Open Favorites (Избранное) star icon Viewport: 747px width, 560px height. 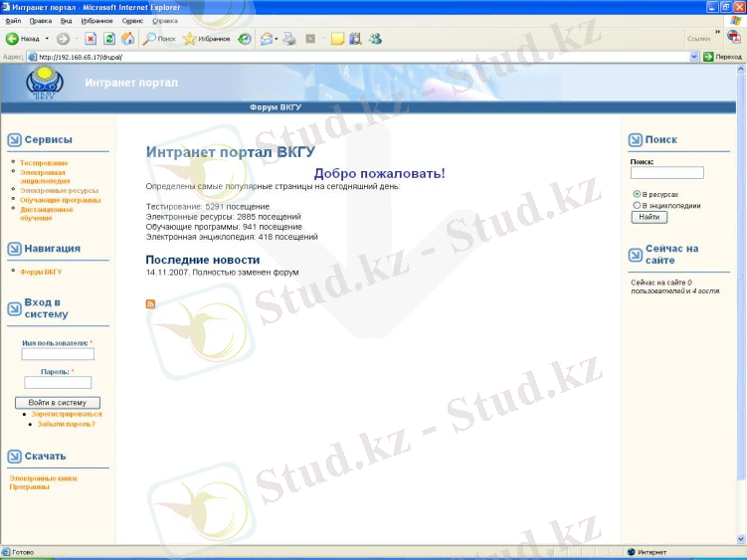pos(190,39)
